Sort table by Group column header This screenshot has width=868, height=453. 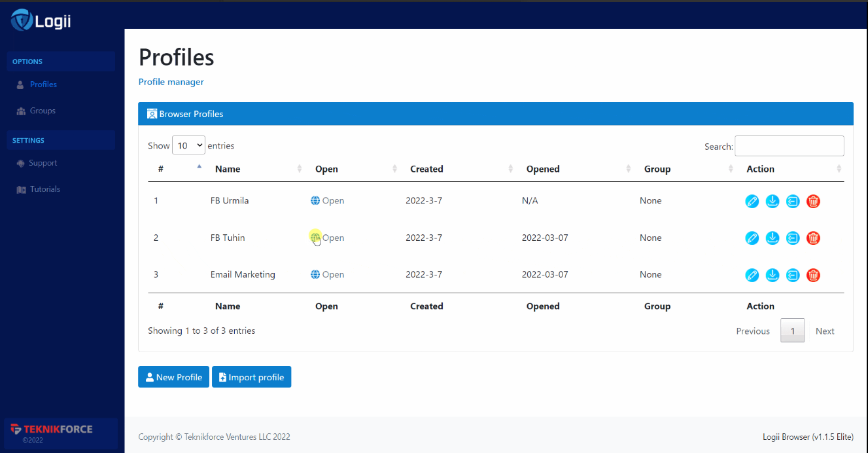(686, 169)
